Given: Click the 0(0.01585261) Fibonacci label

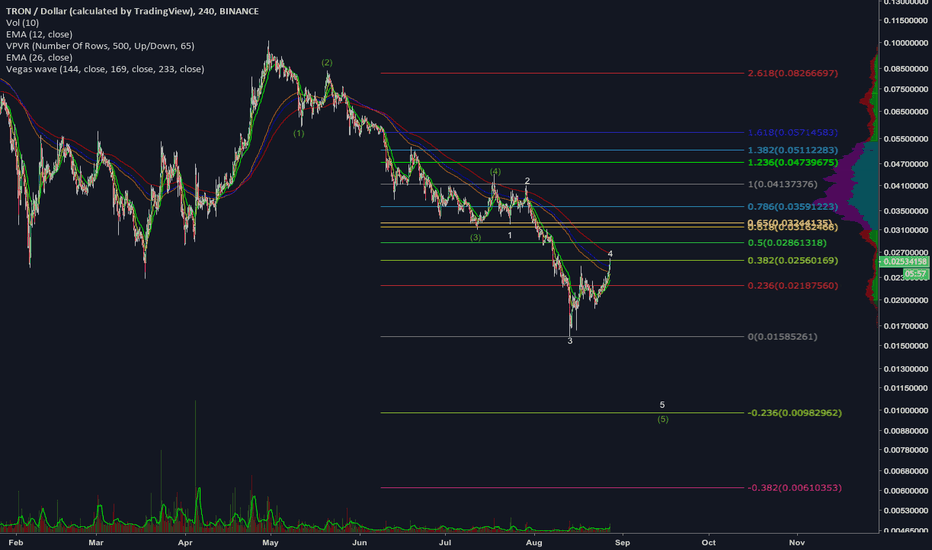Looking at the screenshot, I should click(x=782, y=337).
